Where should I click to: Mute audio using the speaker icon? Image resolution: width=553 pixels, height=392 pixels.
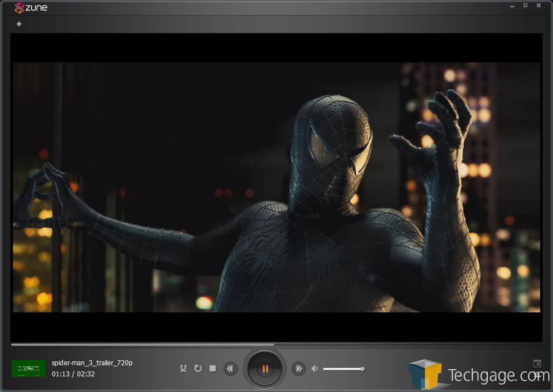coord(315,369)
